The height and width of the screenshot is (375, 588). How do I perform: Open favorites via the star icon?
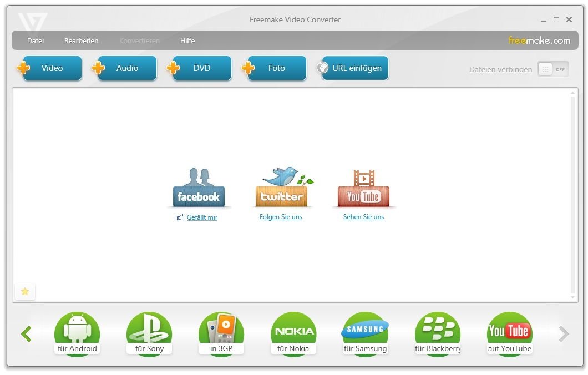(25, 291)
